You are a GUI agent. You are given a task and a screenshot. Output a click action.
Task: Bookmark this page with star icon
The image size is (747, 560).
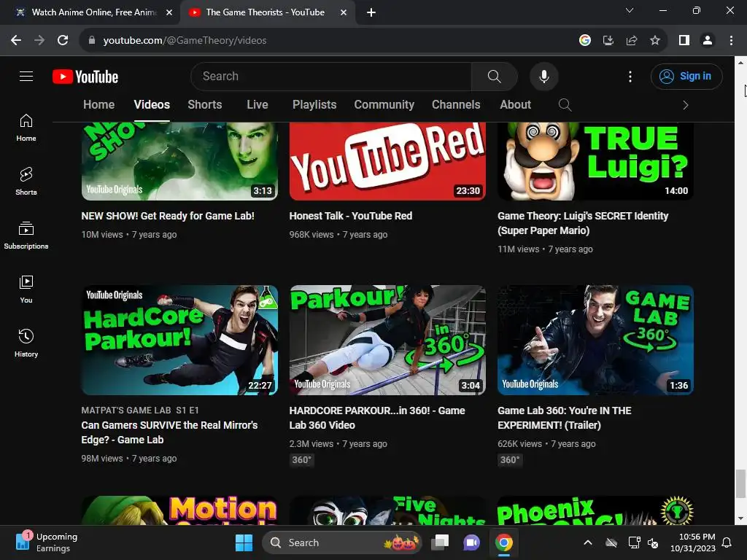(655, 41)
